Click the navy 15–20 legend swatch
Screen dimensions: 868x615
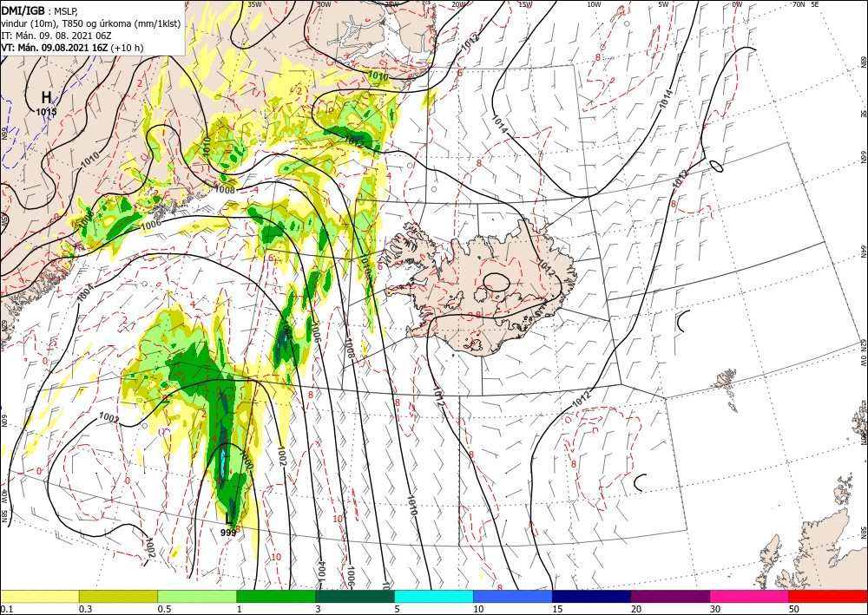592,596
